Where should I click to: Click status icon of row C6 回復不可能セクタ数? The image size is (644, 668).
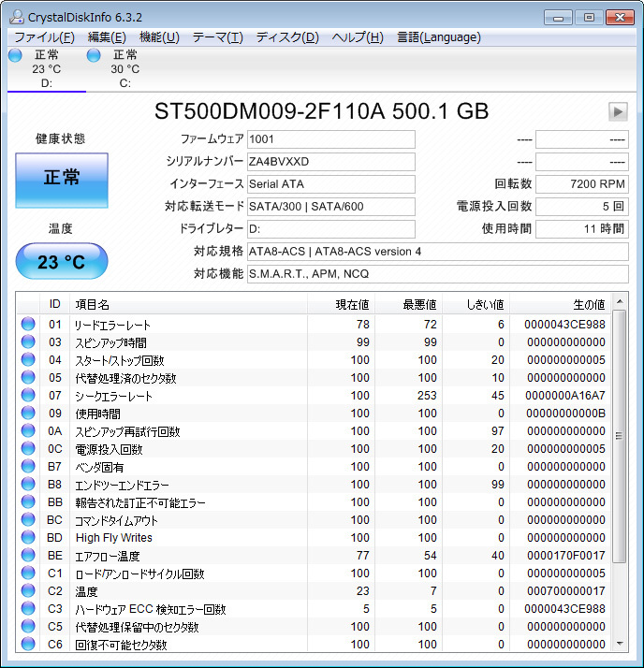(x=28, y=644)
